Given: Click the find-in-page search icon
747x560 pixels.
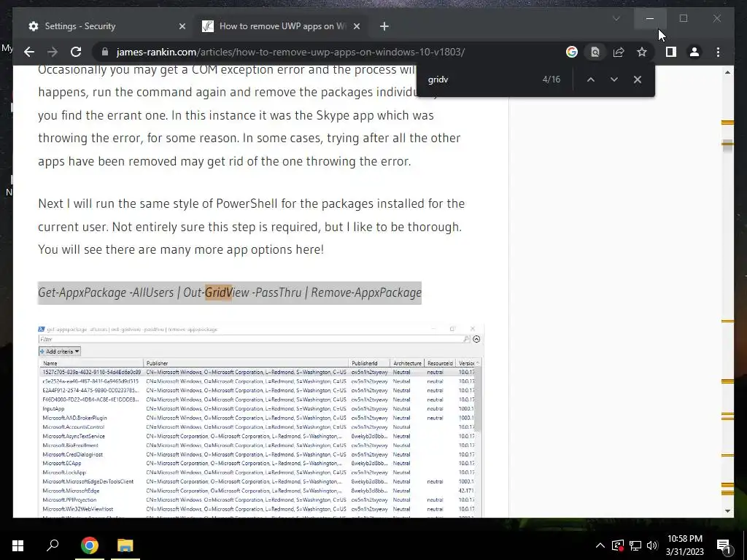Looking at the screenshot, I should pyautogui.click(x=595, y=52).
